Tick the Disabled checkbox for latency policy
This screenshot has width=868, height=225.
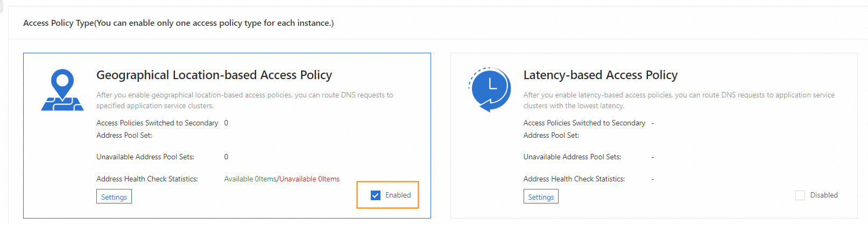pyautogui.click(x=800, y=195)
